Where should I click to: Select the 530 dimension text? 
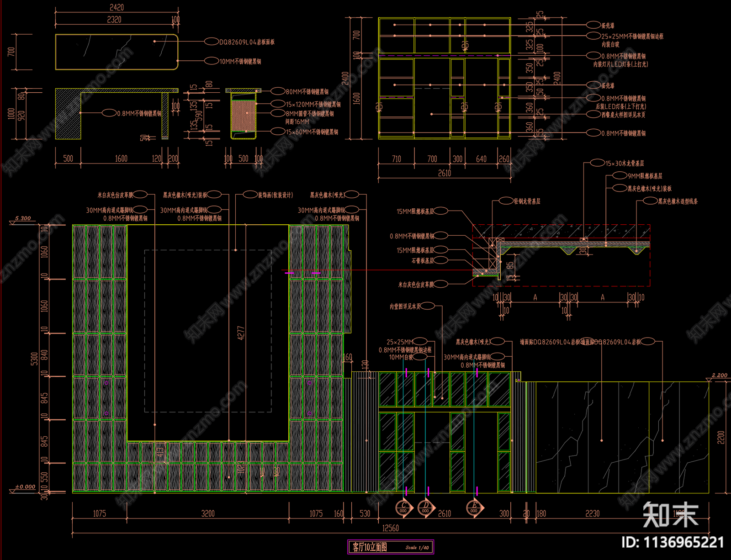(365, 513)
